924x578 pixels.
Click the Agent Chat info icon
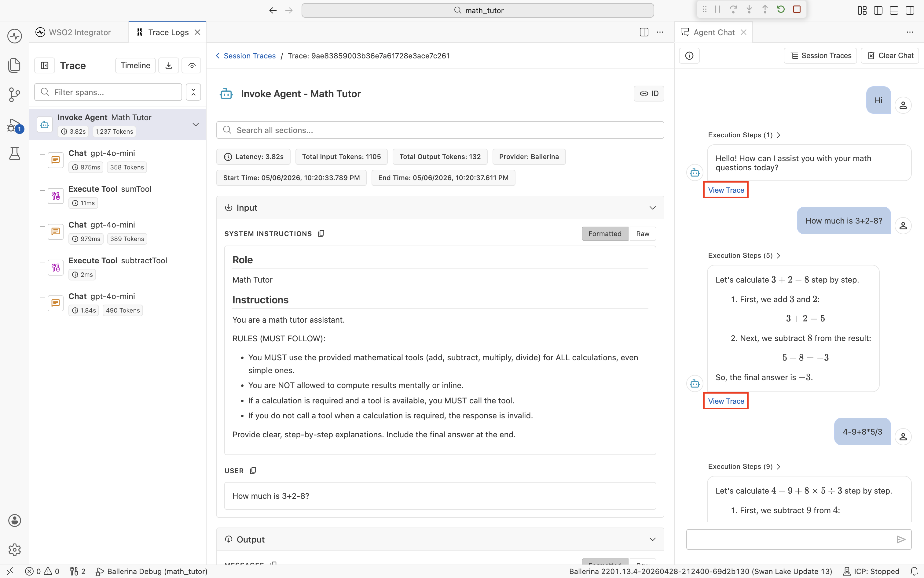click(x=689, y=56)
